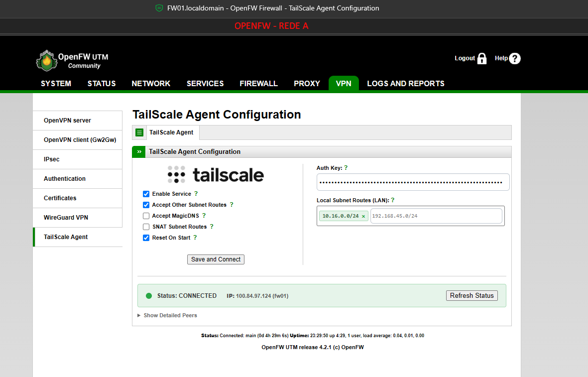Screen dimensions: 588x377
Task: Click the Status: CONNECTED text
Action: point(187,296)
